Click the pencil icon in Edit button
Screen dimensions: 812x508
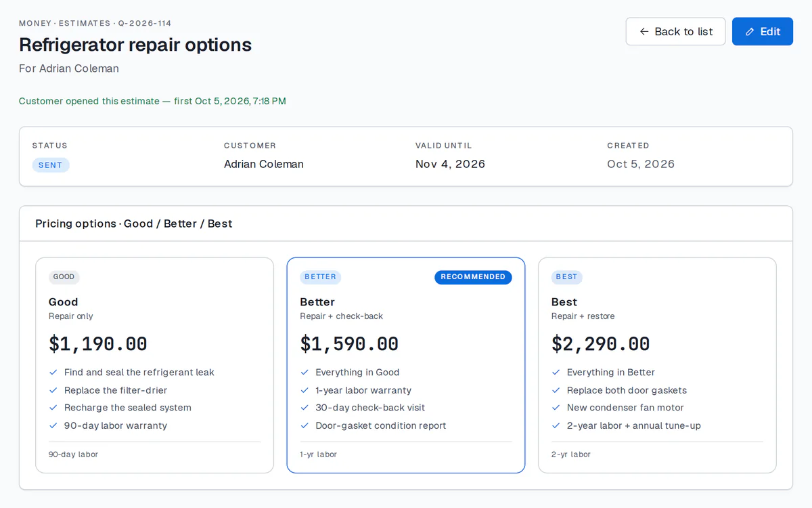750,32
